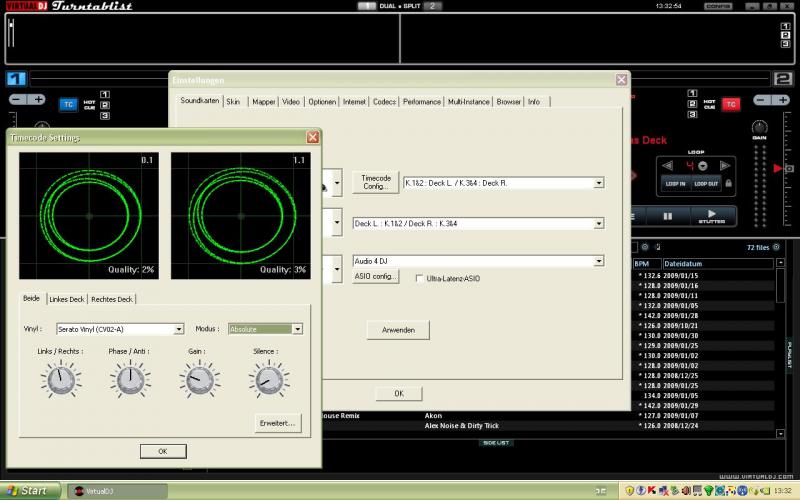Switch to deck 1 in Dual/Split selector

point(366,6)
